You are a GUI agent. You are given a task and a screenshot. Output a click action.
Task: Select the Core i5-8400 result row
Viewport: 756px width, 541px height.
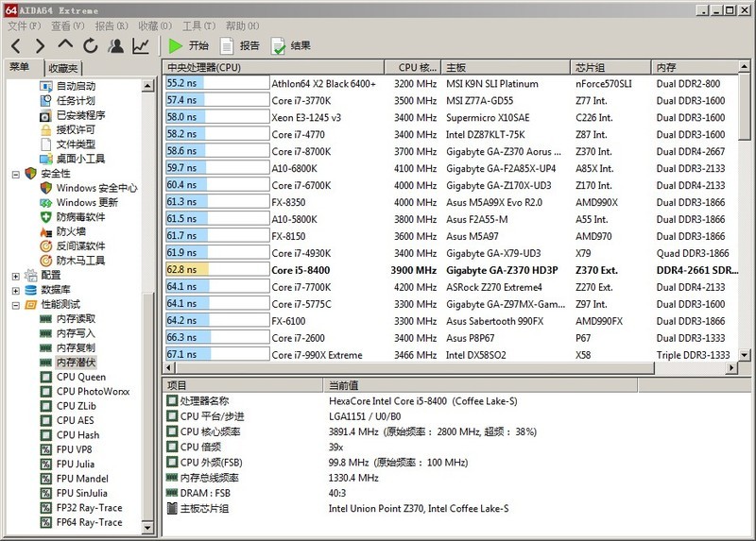(452, 270)
